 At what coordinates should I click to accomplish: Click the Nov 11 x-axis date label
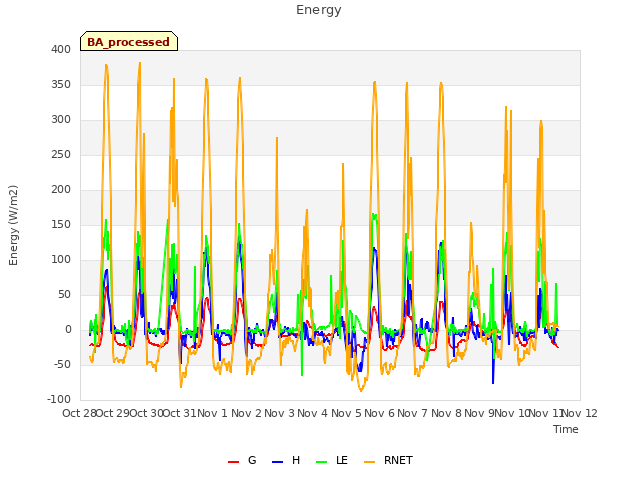546,413
